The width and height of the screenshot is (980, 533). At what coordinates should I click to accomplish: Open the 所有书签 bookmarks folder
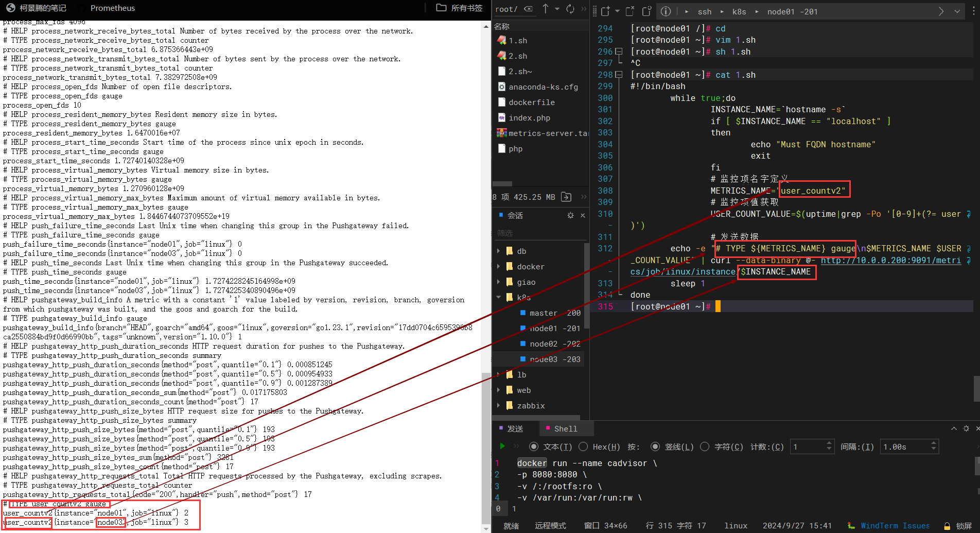459,8
